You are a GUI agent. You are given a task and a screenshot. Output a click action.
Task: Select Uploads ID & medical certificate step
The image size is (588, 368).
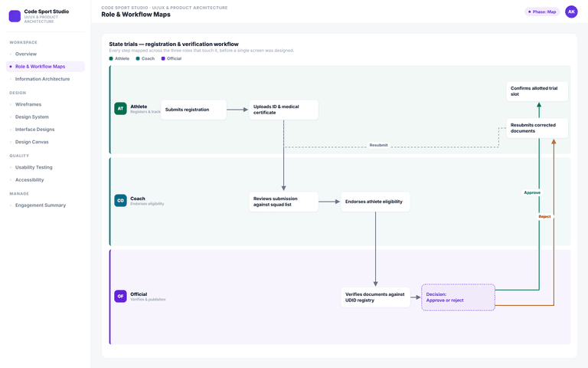tap(283, 110)
